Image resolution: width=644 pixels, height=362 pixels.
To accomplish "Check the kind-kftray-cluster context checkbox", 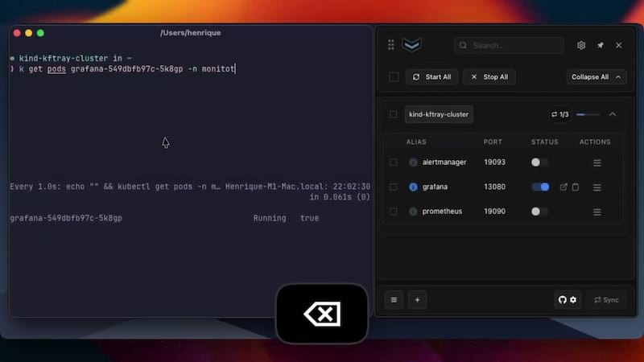I will 393,114.
